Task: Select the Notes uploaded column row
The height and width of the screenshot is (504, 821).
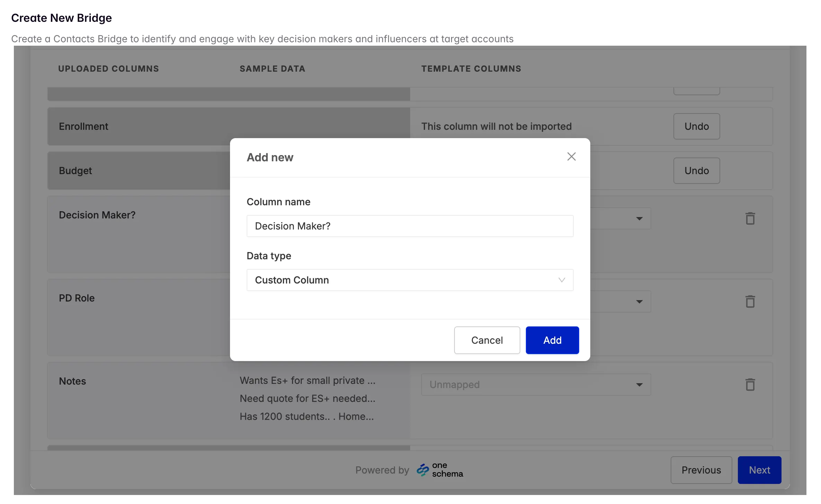Action: point(72,381)
